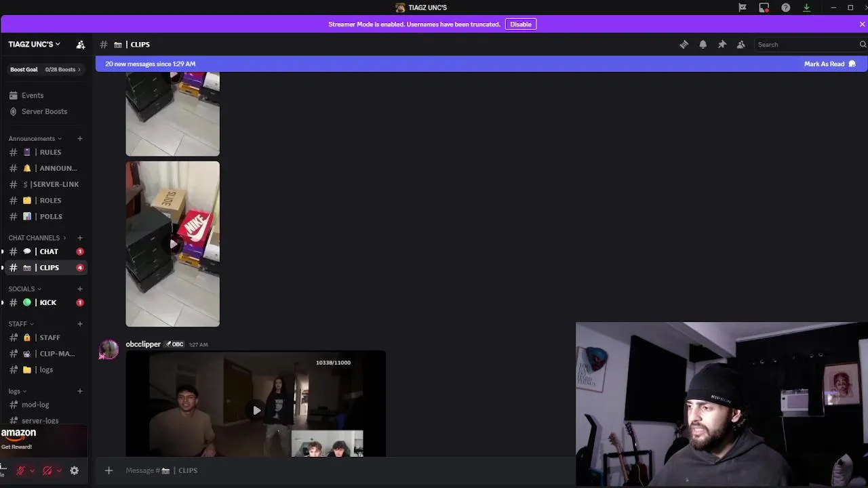
Task: Click obcclipper's avatar
Action: click(x=109, y=350)
